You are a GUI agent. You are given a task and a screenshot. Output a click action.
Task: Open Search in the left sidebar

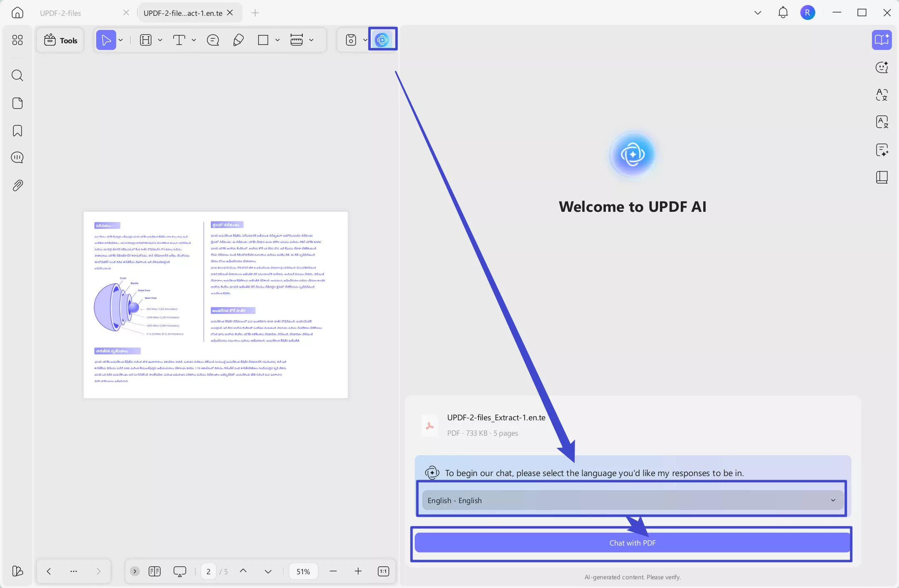click(17, 75)
